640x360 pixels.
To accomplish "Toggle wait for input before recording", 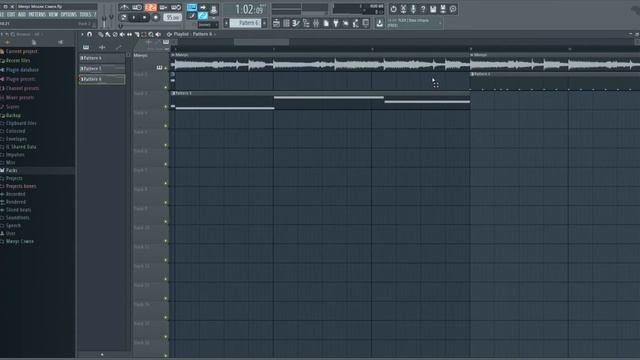I will pyautogui.click(x=138, y=7).
